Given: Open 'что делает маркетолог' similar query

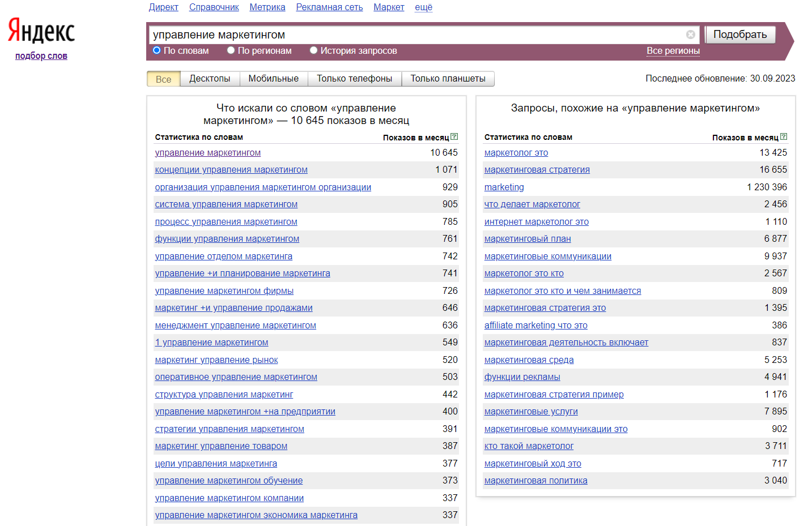Looking at the screenshot, I should point(532,204).
